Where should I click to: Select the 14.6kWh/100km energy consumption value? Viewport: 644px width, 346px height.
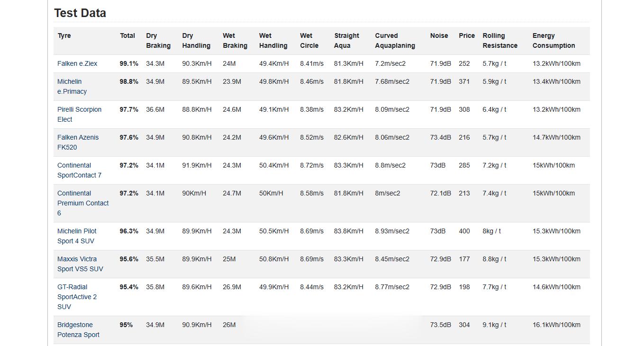point(556,287)
